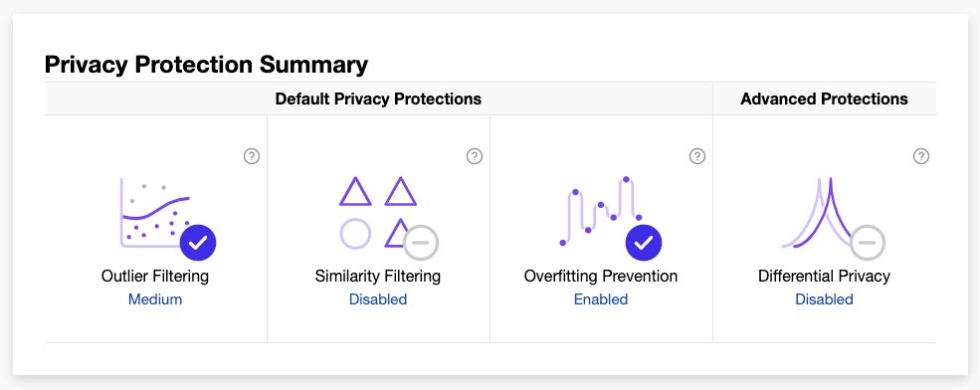Toggle the Outlier Filtering checkmark badge
Image resolution: width=980 pixels, height=390 pixels.
pos(198,243)
